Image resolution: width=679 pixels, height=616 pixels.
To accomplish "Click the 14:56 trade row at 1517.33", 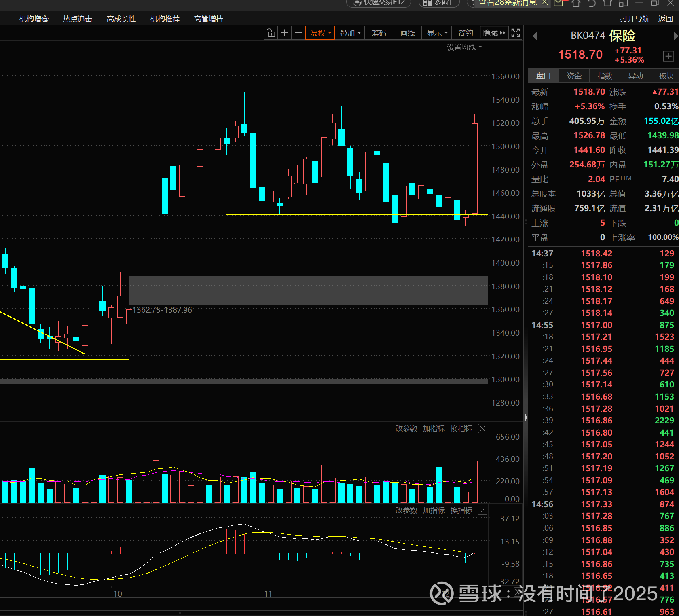I will tap(603, 504).
